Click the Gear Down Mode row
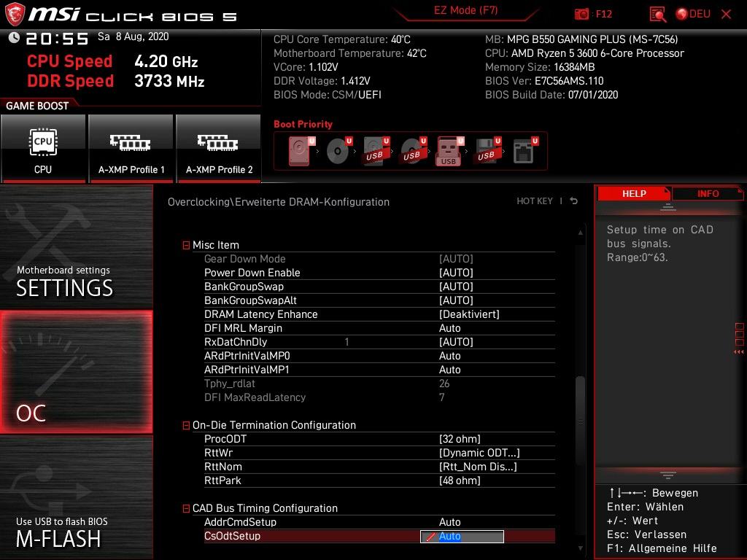 coord(379,259)
